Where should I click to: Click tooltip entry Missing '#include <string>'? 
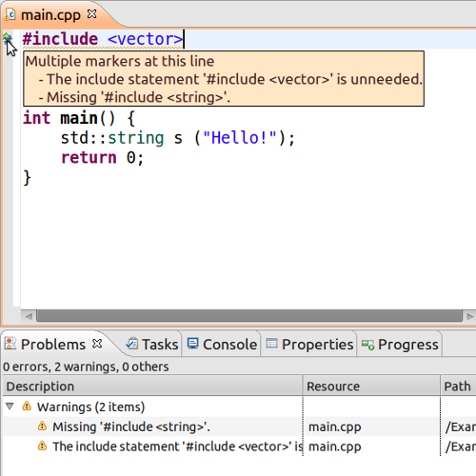tap(134, 97)
